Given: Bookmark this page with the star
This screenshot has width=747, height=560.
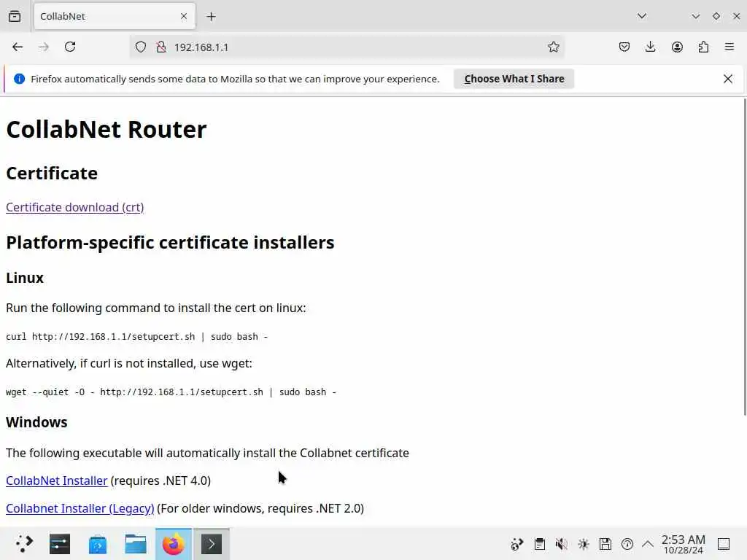Looking at the screenshot, I should [x=553, y=47].
